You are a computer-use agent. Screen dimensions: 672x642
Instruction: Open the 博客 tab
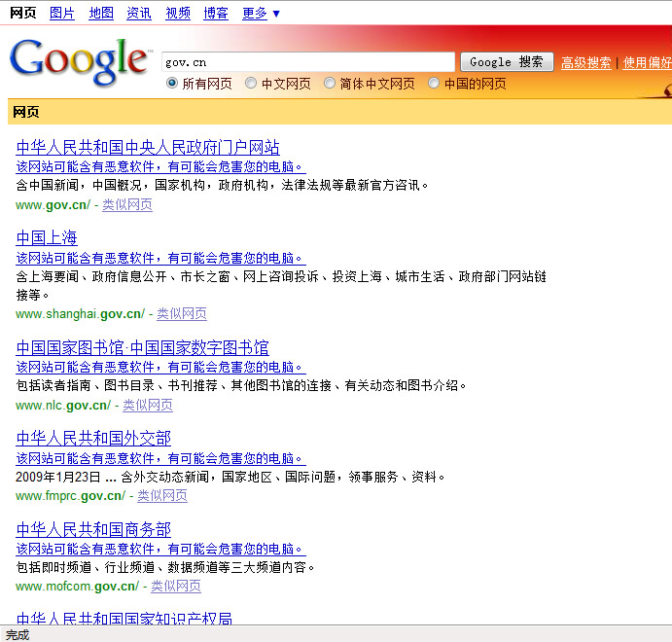tap(216, 13)
